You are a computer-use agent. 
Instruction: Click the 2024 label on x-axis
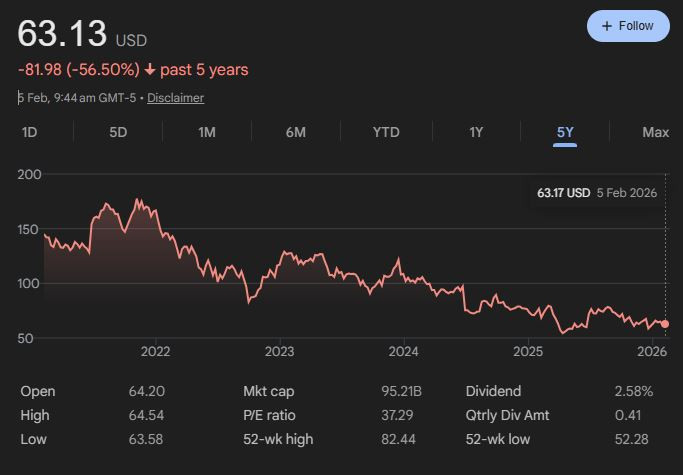coord(403,351)
